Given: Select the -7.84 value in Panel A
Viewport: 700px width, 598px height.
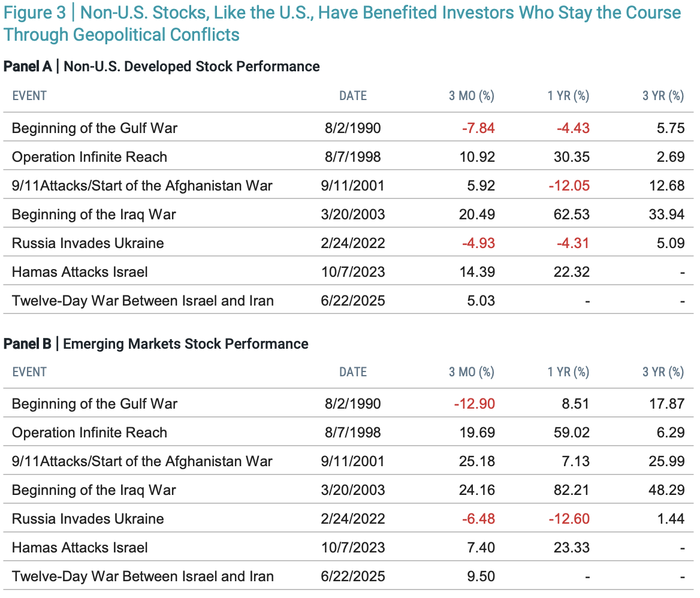Looking at the screenshot, I should click(x=478, y=128).
